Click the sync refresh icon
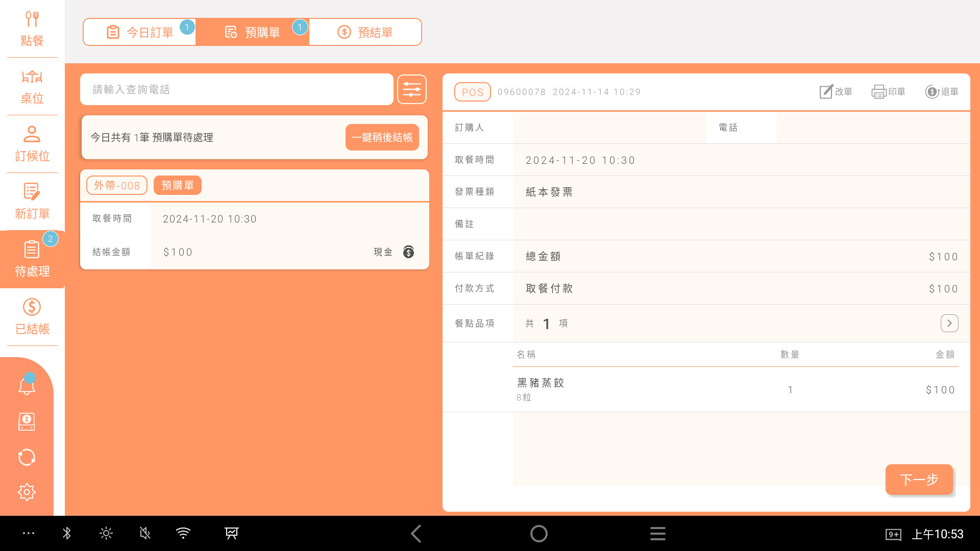 pyautogui.click(x=27, y=457)
